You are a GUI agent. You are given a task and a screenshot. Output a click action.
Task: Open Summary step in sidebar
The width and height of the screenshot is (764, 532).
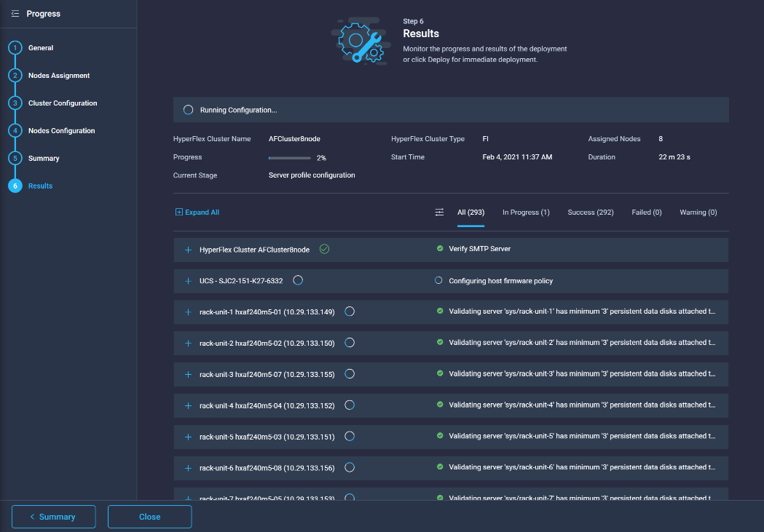(44, 158)
